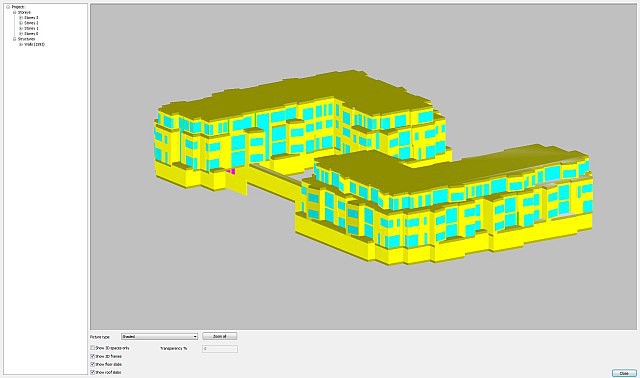The image size is (640, 378).
Task: Collapse the Storeys tree branch
Action: (x=14, y=12)
